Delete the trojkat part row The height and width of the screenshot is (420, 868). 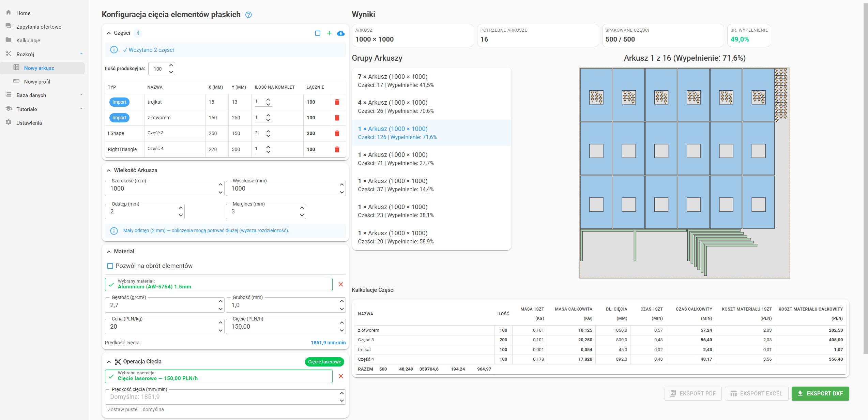[337, 102]
